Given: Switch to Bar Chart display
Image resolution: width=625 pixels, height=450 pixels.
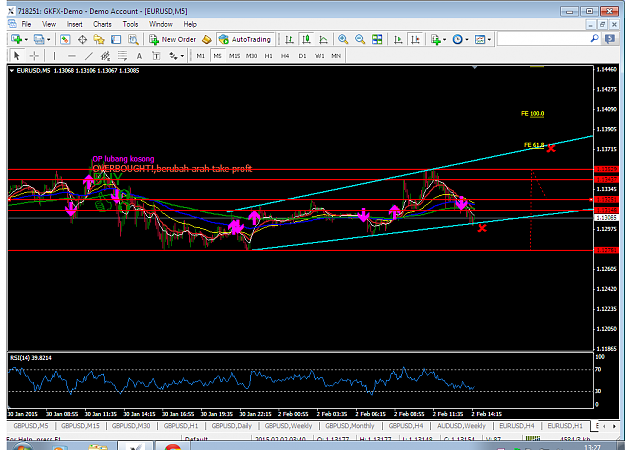Looking at the screenshot, I should coord(289,39).
